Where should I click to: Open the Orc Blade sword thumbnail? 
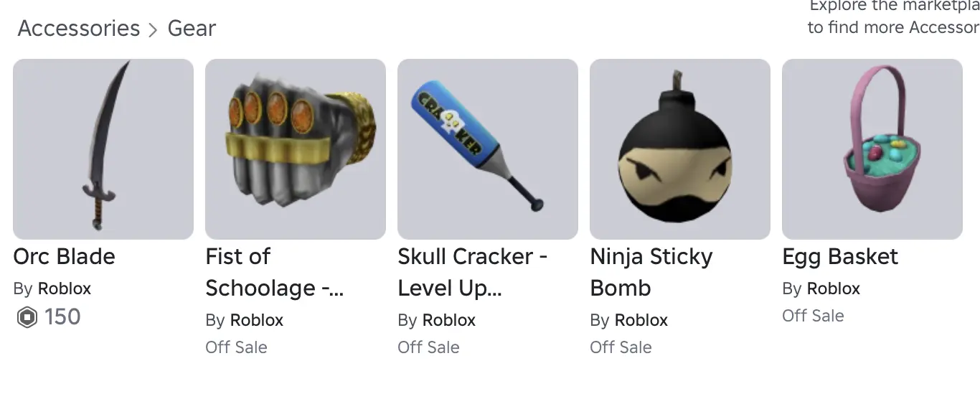103,149
